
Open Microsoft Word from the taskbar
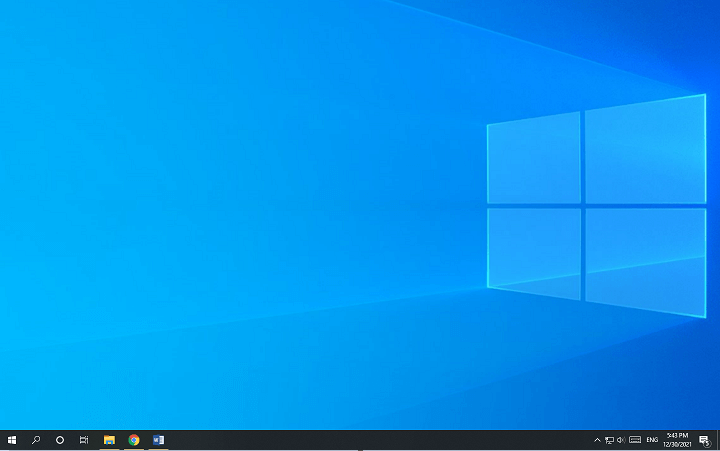pyautogui.click(x=158, y=440)
